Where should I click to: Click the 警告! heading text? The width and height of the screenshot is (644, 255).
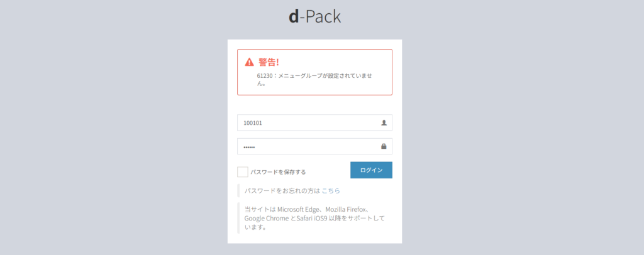(269, 62)
